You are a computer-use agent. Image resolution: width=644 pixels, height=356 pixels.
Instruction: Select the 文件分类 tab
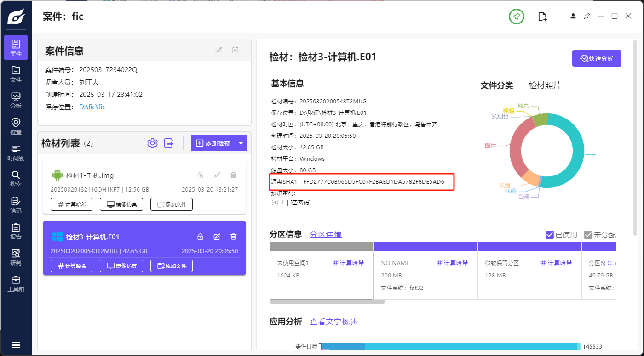click(496, 85)
